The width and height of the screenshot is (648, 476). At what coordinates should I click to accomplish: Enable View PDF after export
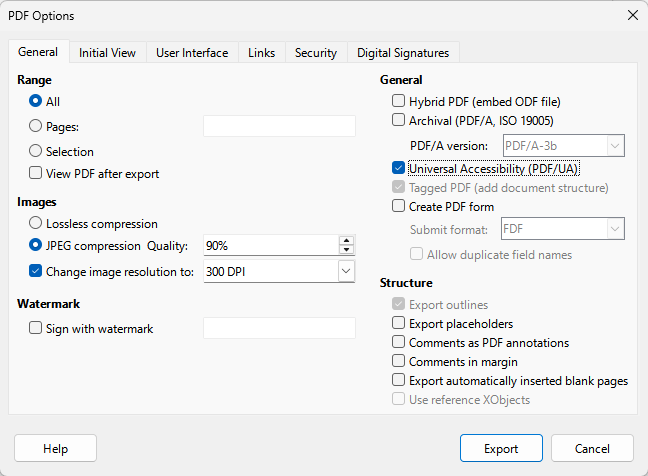[36, 173]
